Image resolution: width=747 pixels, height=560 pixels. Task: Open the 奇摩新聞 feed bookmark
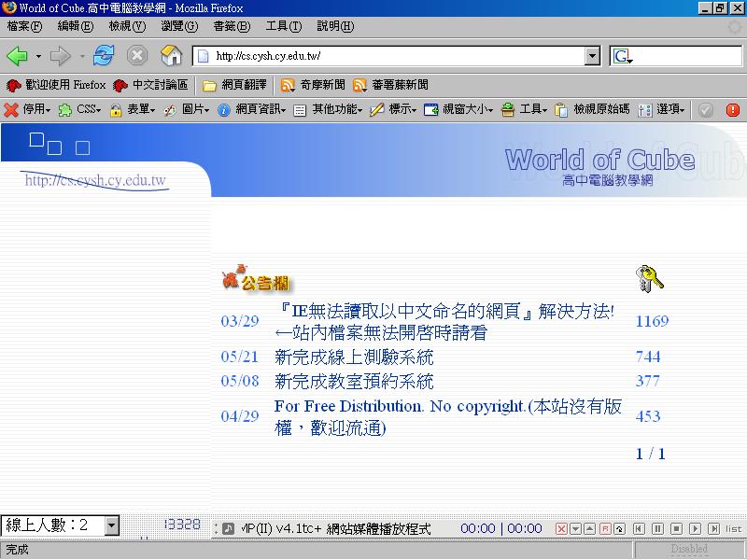(313, 85)
